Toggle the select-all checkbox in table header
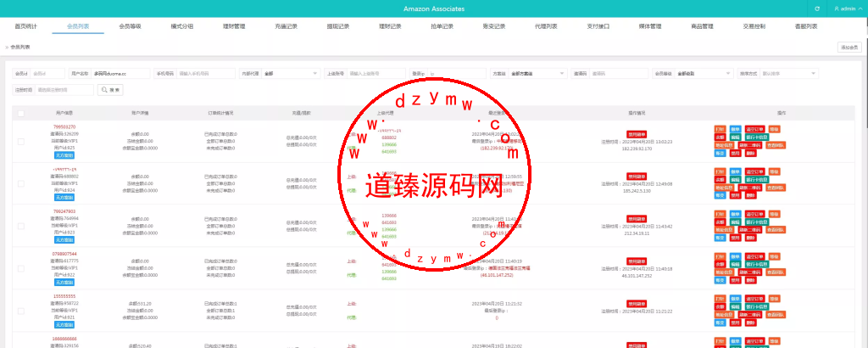This screenshot has height=348, width=868. pyautogui.click(x=21, y=113)
